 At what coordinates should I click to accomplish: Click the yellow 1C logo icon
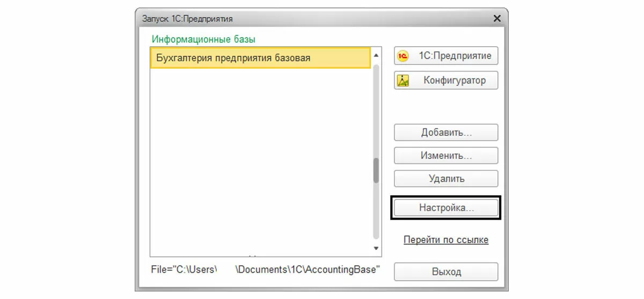(x=403, y=56)
